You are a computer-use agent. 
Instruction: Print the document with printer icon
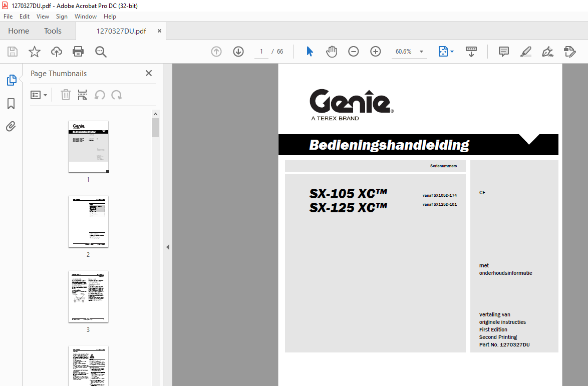pyautogui.click(x=78, y=52)
